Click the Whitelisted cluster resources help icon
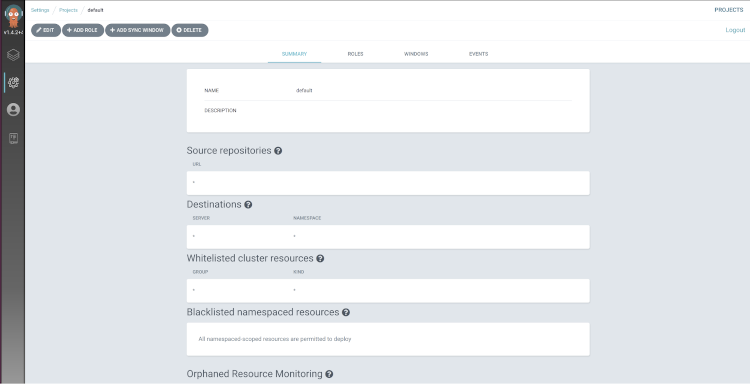This screenshot has width=750, height=384. coord(320,258)
